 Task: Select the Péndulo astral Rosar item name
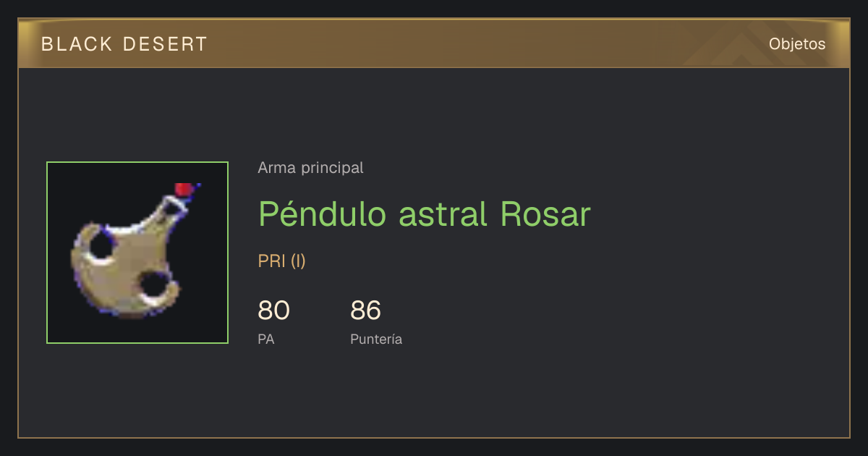click(x=425, y=213)
